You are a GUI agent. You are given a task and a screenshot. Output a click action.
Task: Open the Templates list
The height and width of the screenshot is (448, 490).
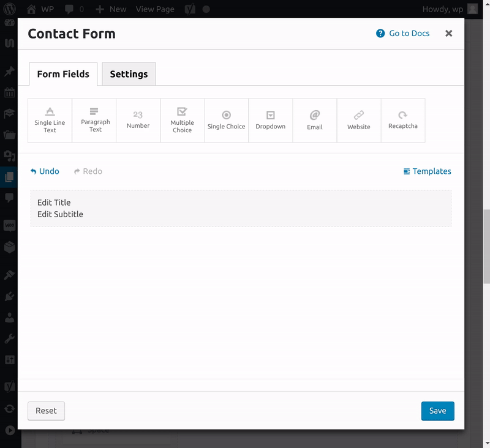point(427,171)
